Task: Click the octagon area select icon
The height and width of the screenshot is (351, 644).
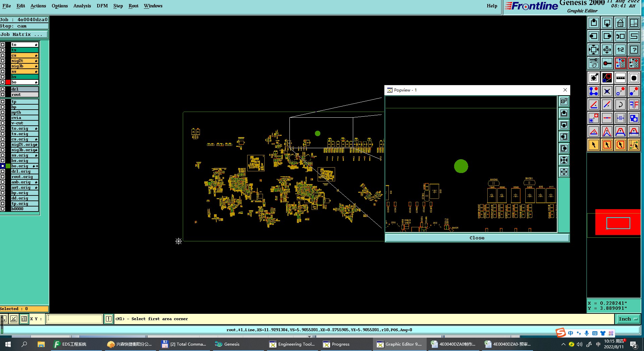Action: [634, 78]
